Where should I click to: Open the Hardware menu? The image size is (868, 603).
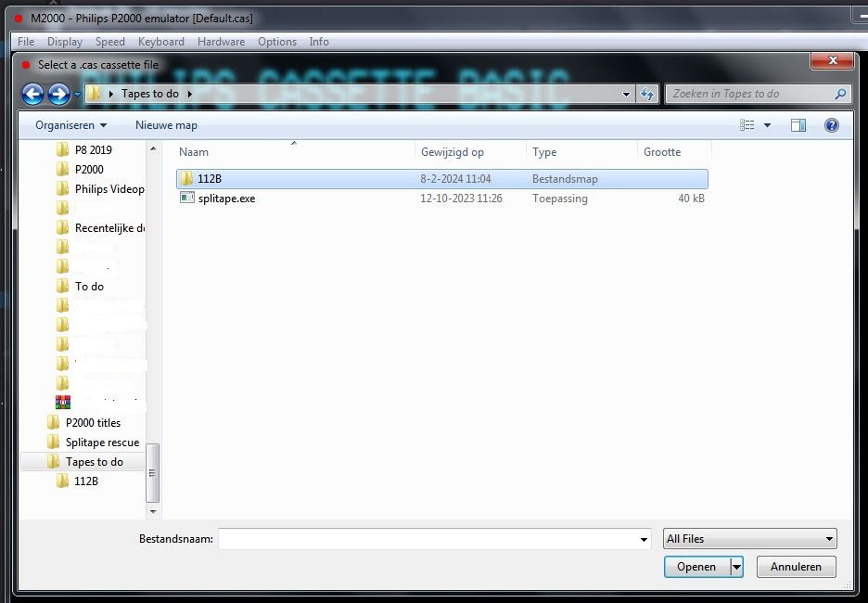coord(221,42)
